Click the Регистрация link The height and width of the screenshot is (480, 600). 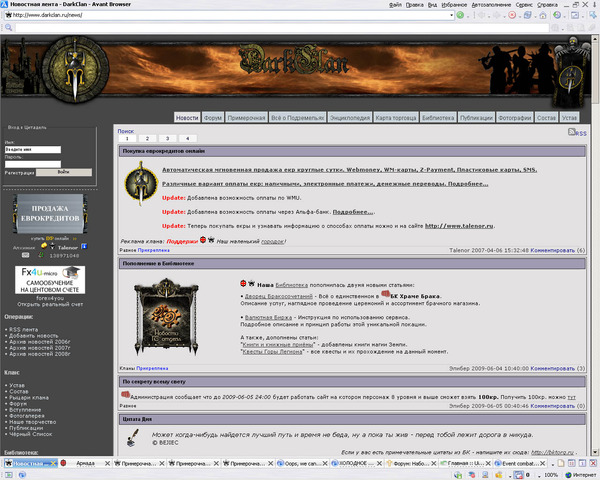click(19, 173)
